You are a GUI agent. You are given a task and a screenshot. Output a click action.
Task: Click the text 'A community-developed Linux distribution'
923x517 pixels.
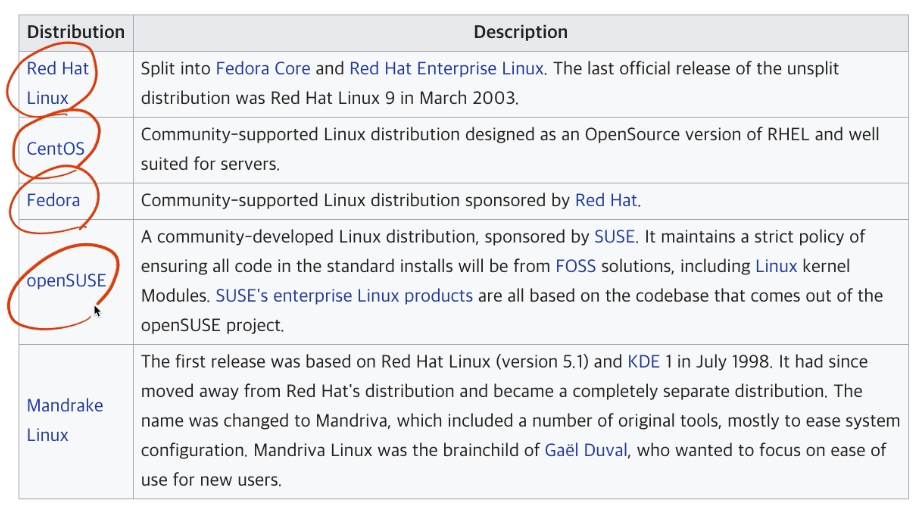point(310,237)
